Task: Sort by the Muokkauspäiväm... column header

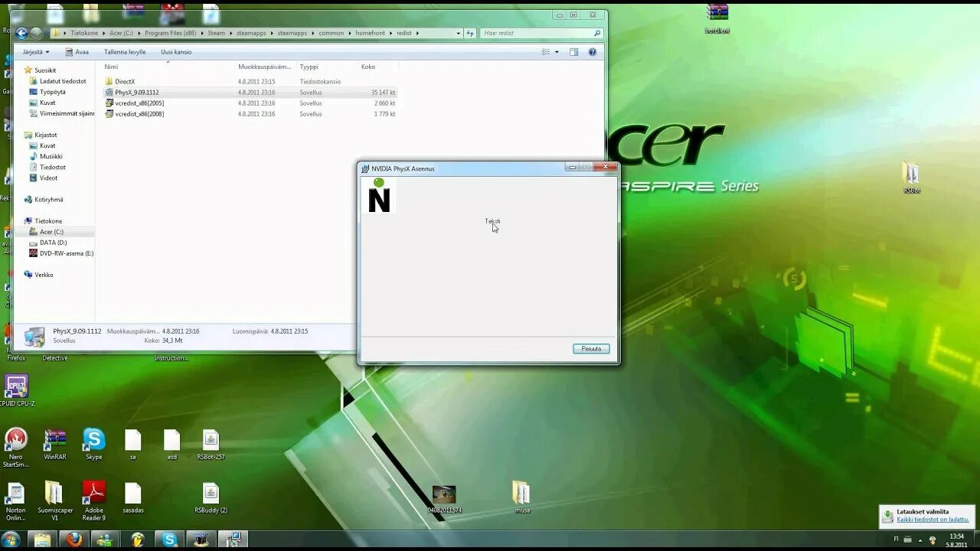Action: coord(265,67)
